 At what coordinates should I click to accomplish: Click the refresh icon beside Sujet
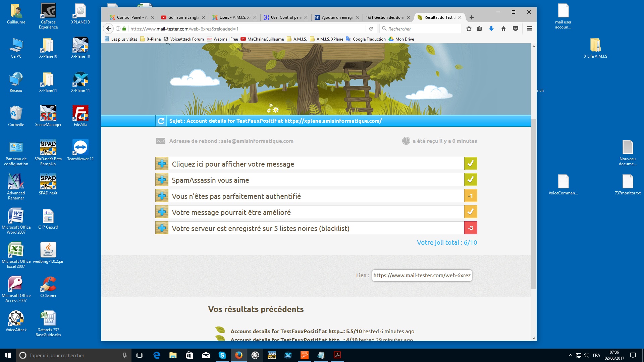pyautogui.click(x=161, y=121)
